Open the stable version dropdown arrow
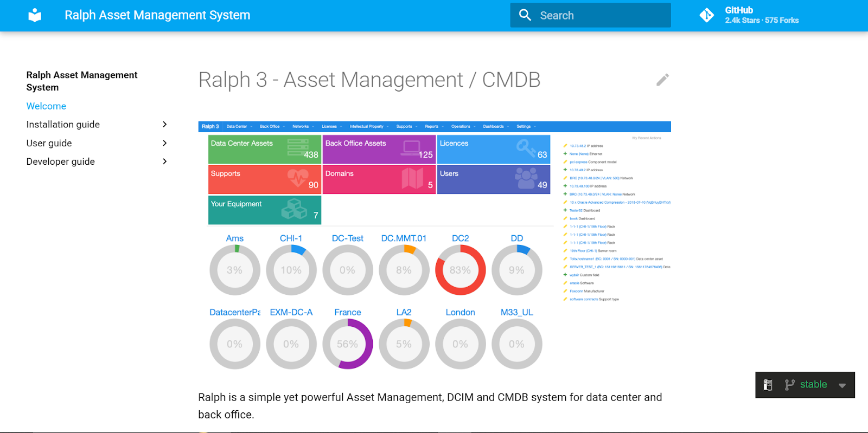This screenshot has height=433, width=868. 842,385
